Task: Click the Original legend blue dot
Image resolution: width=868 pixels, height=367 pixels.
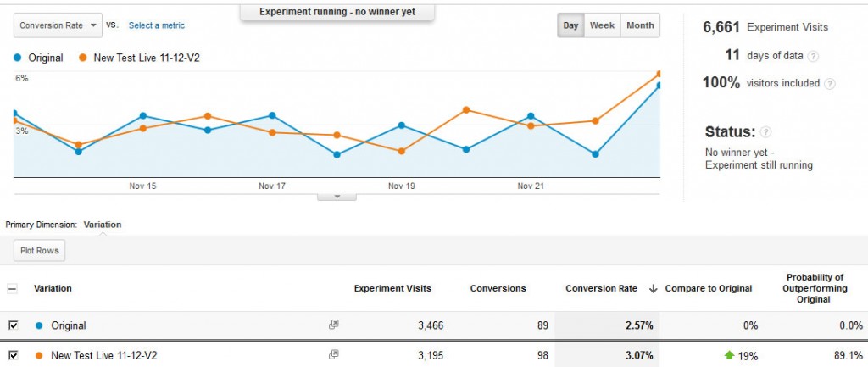Action: (18, 58)
